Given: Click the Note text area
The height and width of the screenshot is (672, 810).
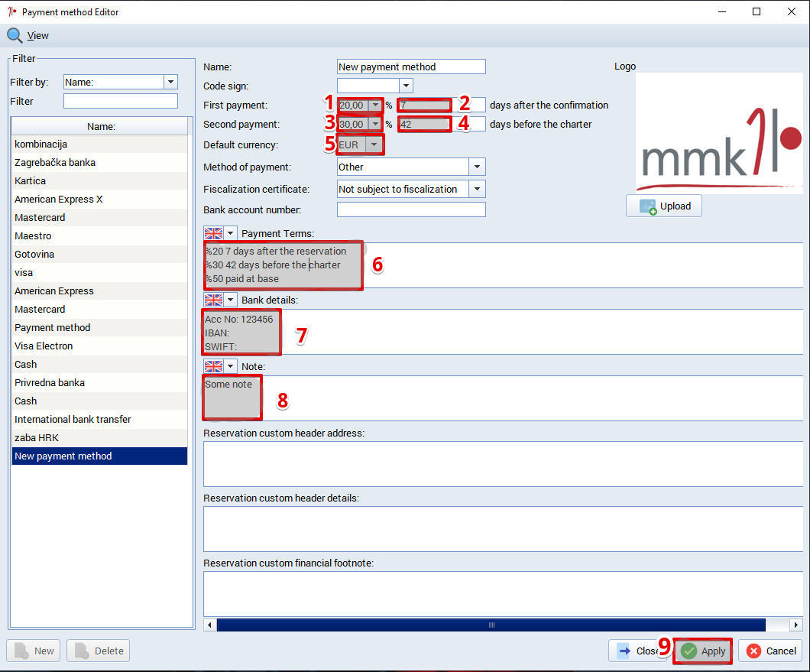Looking at the screenshot, I should click(x=503, y=398).
